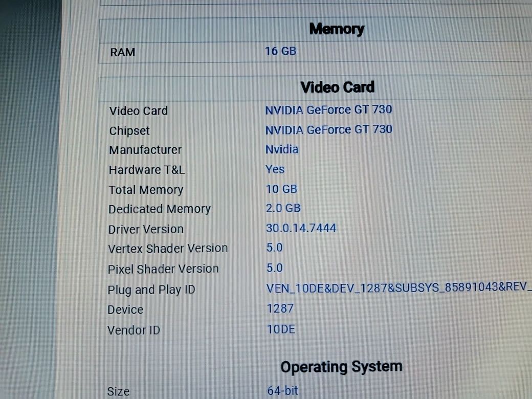
Task: Select the RAM label
Action: tap(122, 52)
